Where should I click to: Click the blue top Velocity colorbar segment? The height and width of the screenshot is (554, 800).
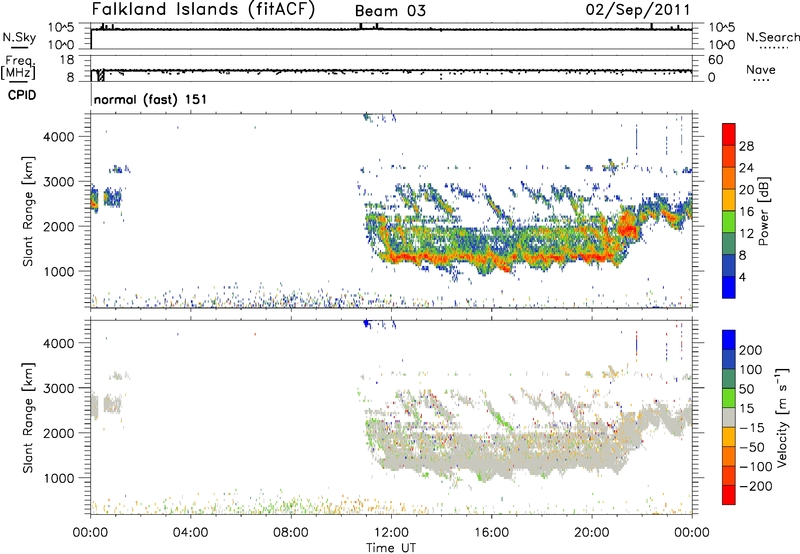(729, 340)
